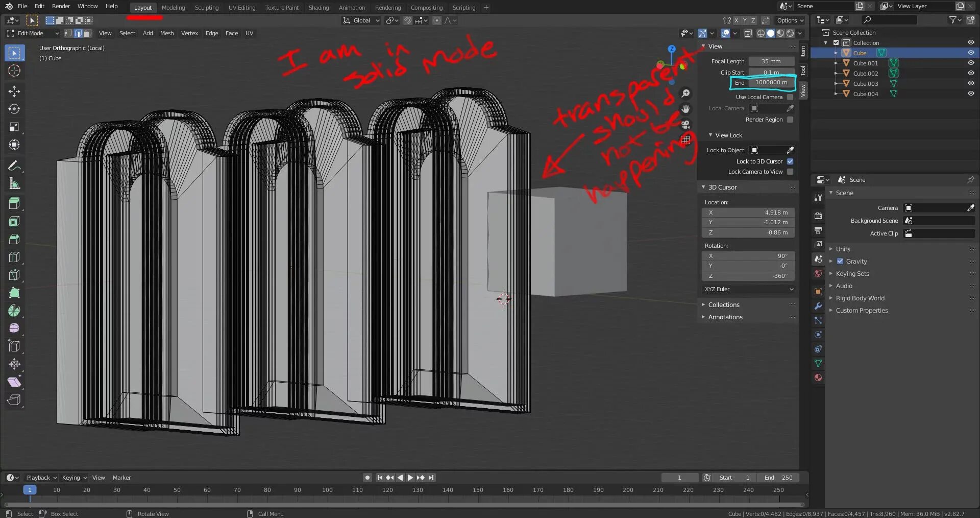980x518 pixels.
Task: Expand the Rigid Body World section
Action: [860, 298]
